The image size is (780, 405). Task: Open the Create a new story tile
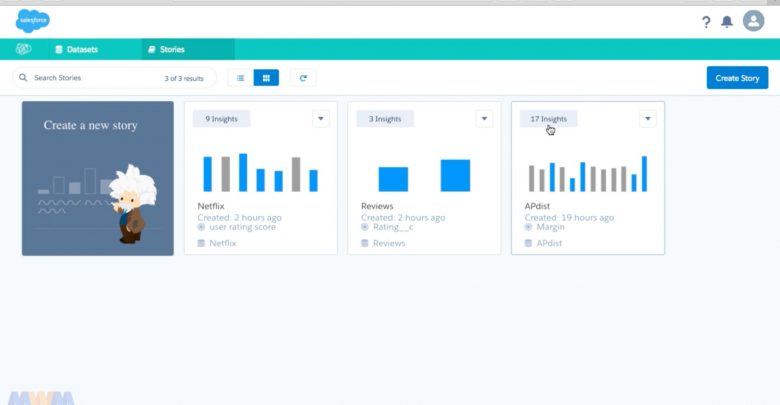tap(98, 179)
